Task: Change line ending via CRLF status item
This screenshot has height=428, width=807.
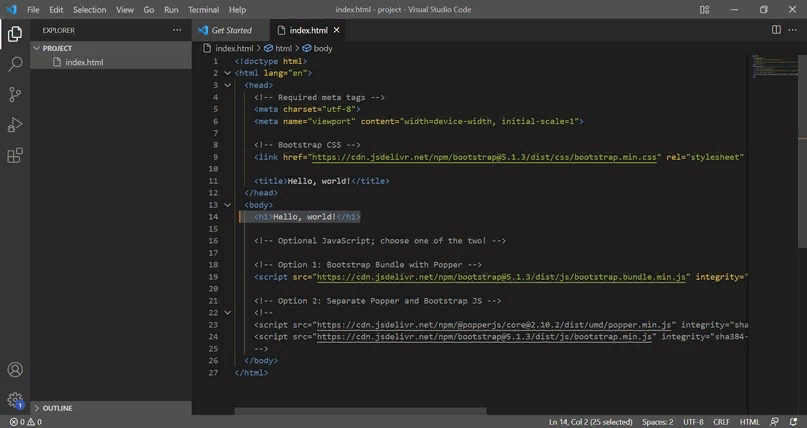Action: [721, 422]
